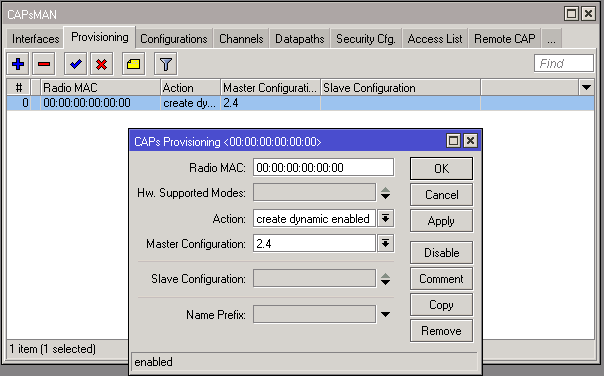This screenshot has height=376, width=604.
Task: Add a new provisioning rule with plus icon
Action: click(x=18, y=64)
